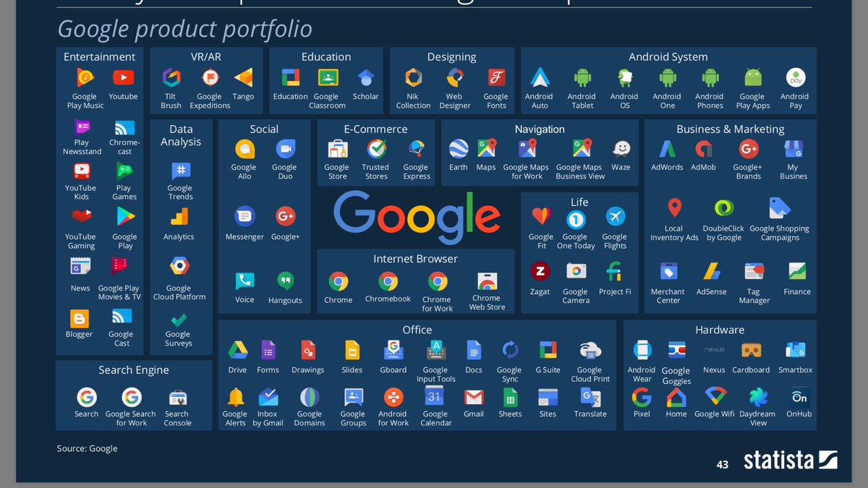Image resolution: width=868 pixels, height=488 pixels.
Task: Click the Zagat icon
Action: click(540, 272)
